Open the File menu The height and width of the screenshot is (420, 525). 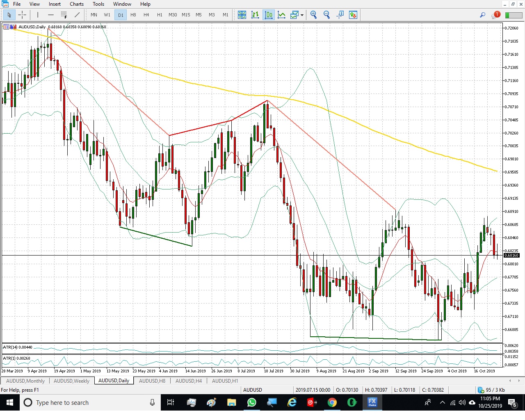coord(17,4)
